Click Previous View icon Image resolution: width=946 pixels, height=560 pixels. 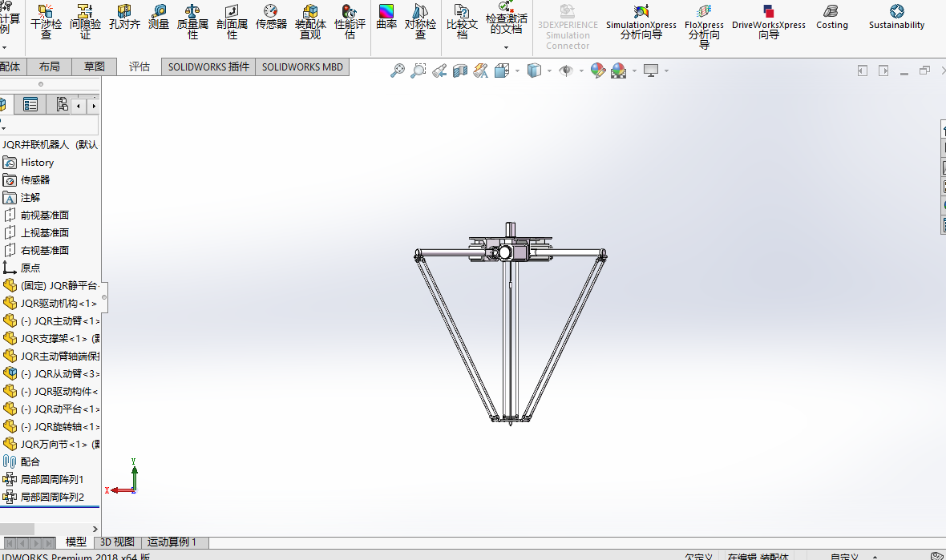pyautogui.click(x=439, y=71)
